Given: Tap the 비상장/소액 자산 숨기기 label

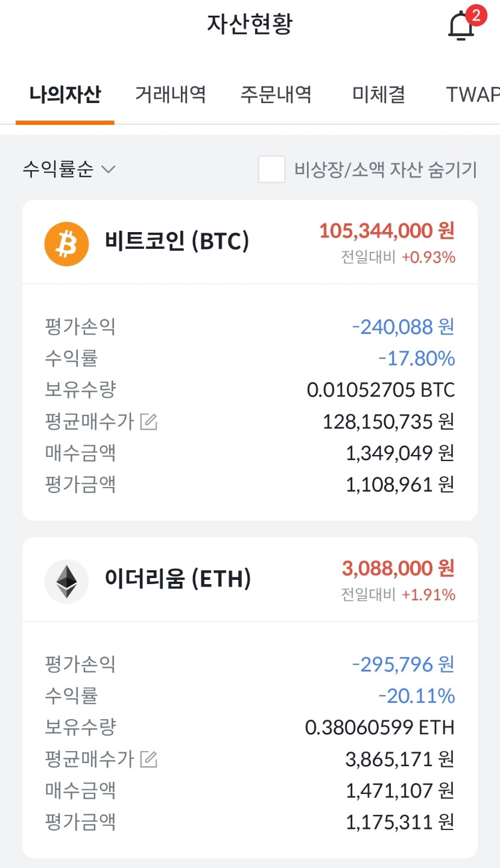Looking at the screenshot, I should point(385,170).
